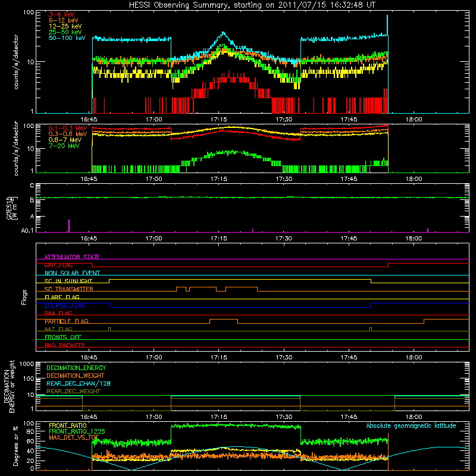The width and height of the screenshot is (476, 476).
Task: Pick the NON_SOLAR_EVENT flag label
Action: 72,273
